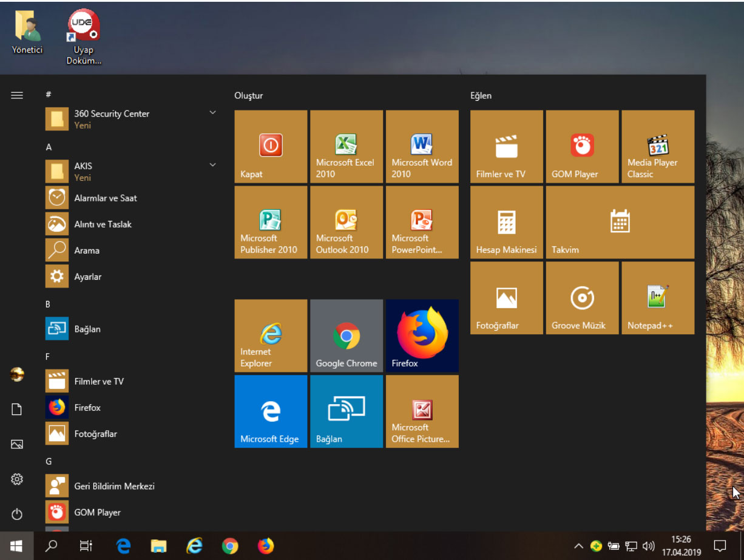
Task: Launch Microsoft Office Picture tile
Action: (x=422, y=411)
